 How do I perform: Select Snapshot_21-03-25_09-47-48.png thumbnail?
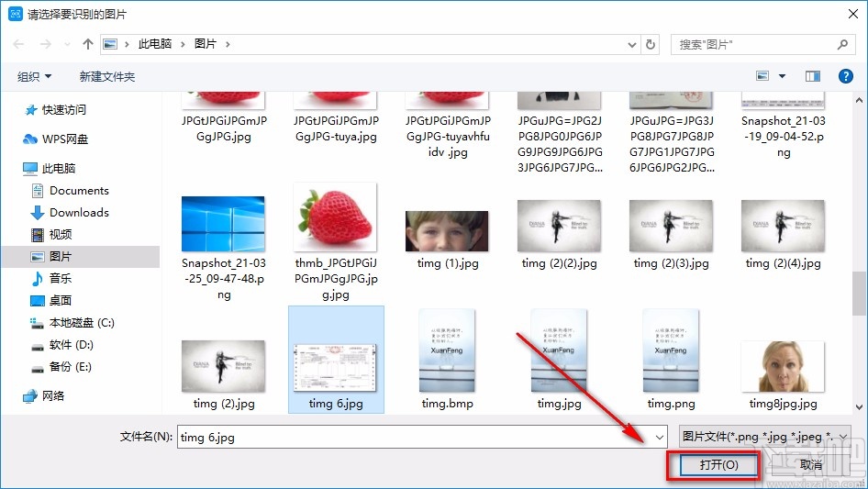(x=224, y=224)
